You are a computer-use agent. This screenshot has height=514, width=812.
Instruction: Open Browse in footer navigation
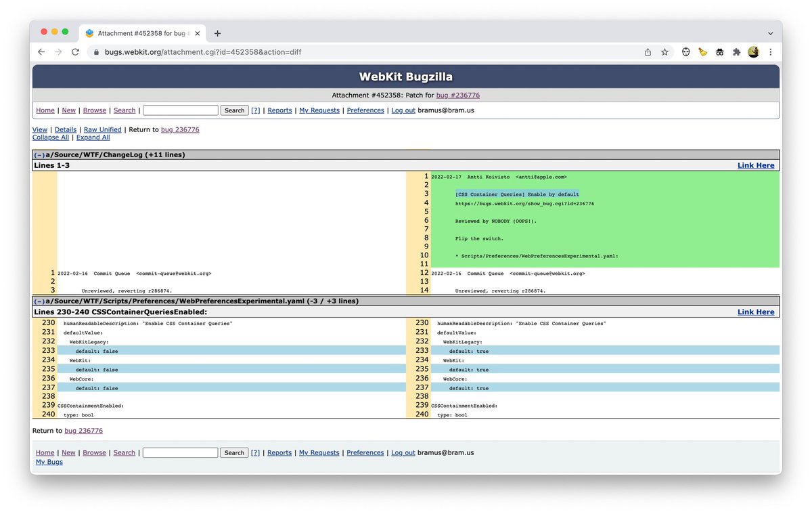point(95,453)
